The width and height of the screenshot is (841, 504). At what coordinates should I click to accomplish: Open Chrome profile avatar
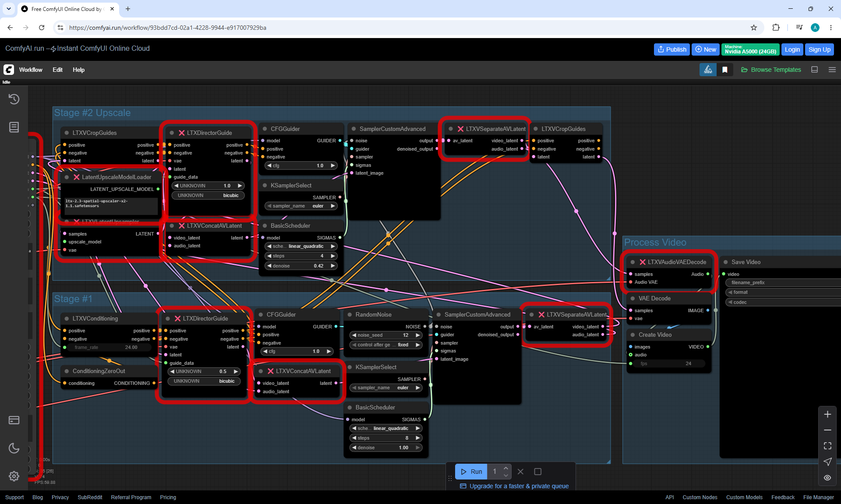coord(815,28)
